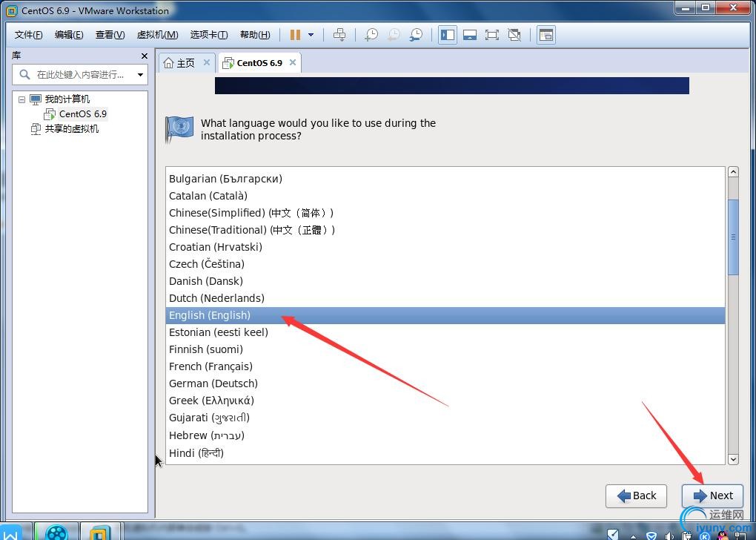756x540 pixels.
Task: Take a snapshot with the clock-plus icon
Action: click(371, 35)
